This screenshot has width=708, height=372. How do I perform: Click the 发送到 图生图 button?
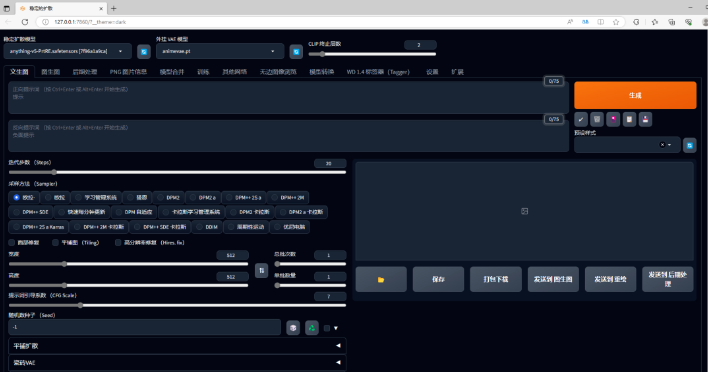[553, 279]
